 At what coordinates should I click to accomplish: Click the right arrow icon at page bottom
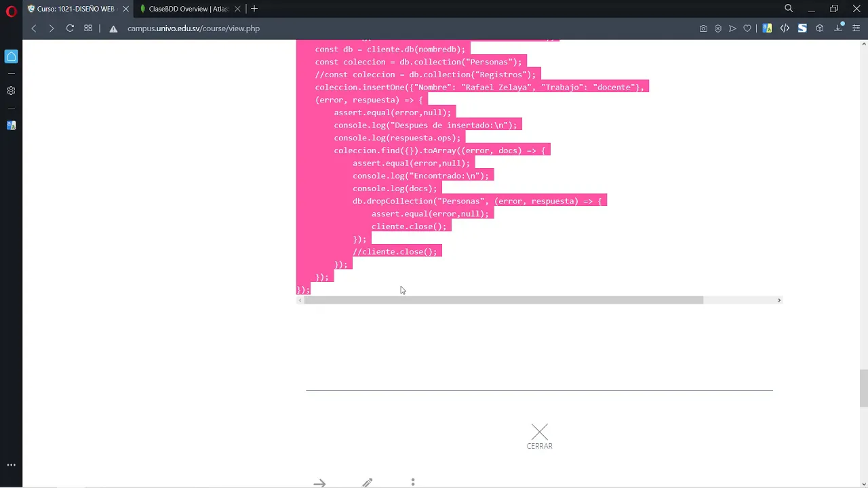tap(319, 483)
